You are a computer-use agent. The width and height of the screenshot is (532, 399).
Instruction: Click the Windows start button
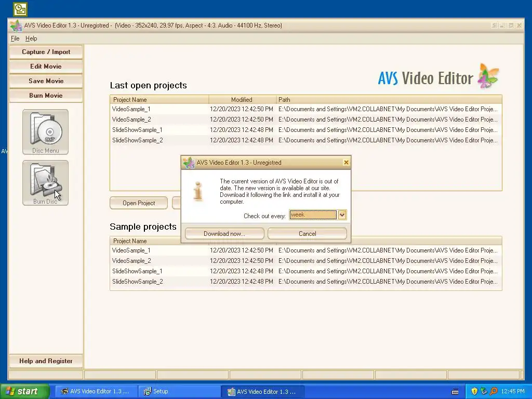click(24, 392)
